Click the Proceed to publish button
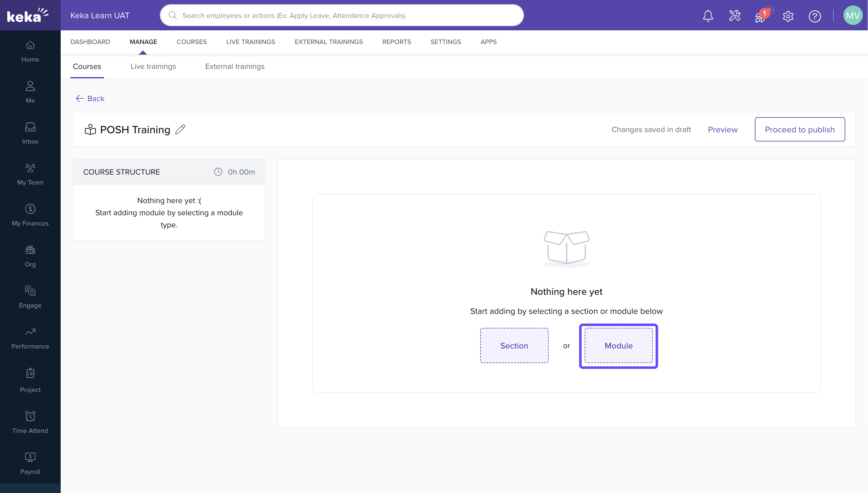Screen dimensions: 868x493 [x=799, y=129]
